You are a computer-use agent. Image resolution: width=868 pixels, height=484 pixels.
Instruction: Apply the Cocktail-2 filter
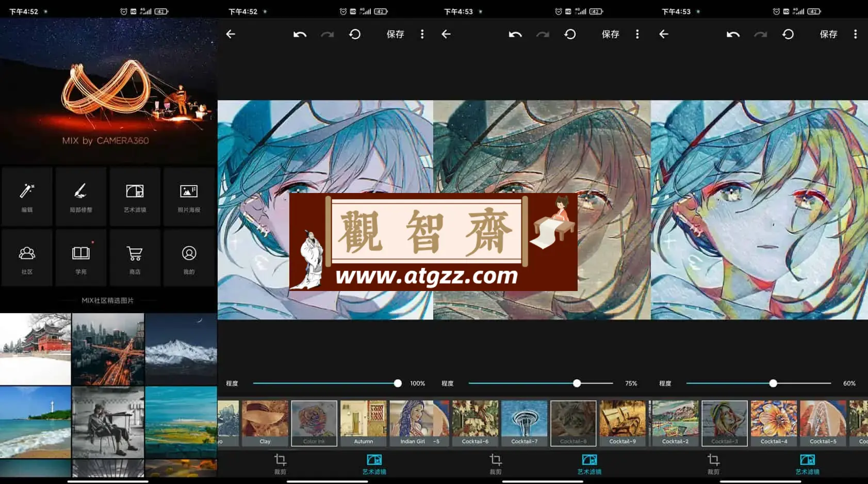click(x=675, y=423)
